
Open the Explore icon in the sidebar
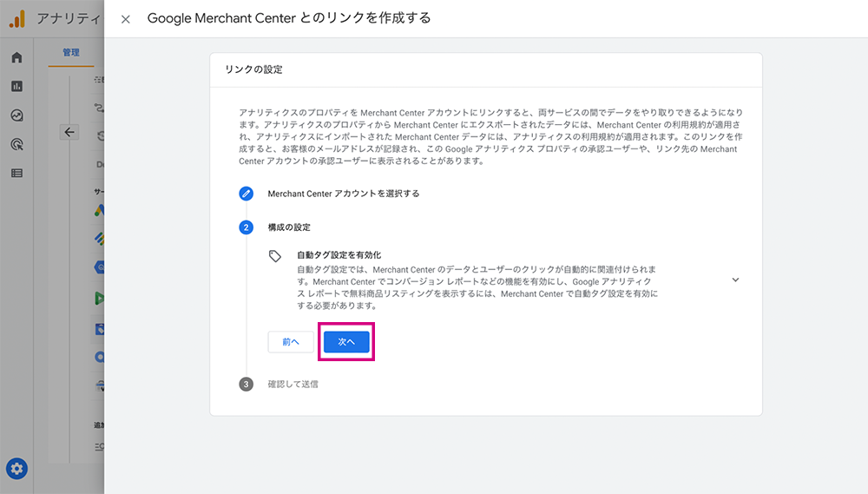pyautogui.click(x=16, y=115)
